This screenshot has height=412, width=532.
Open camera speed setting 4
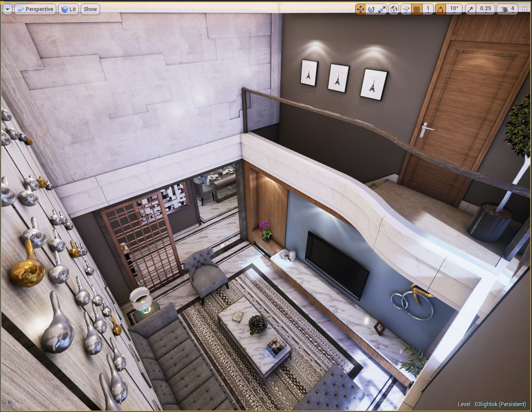[508, 9]
